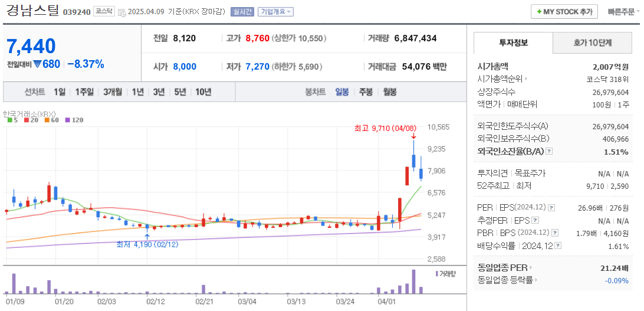Click the MY STOCK 추가 button
Viewport: 644px width, 311px height.
click(x=564, y=11)
